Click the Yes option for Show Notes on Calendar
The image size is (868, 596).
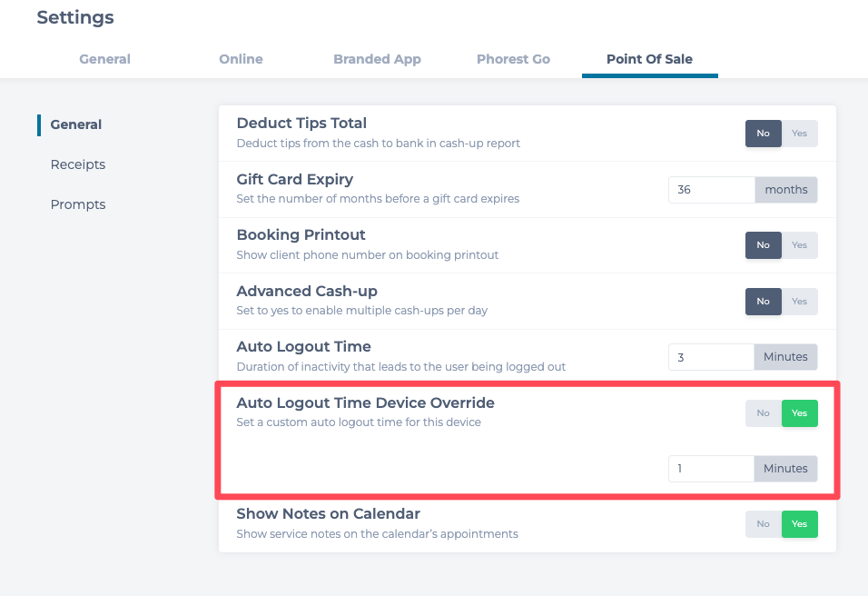click(799, 524)
